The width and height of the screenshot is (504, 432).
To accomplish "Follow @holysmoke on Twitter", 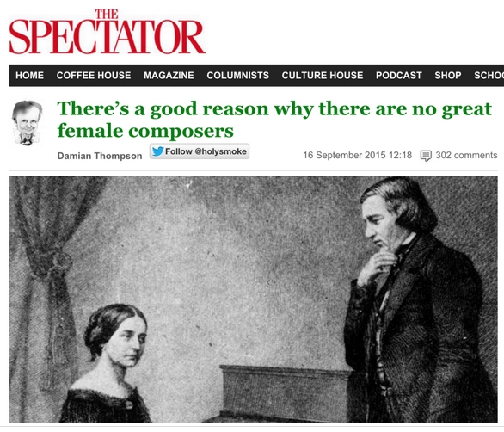I will click(200, 151).
